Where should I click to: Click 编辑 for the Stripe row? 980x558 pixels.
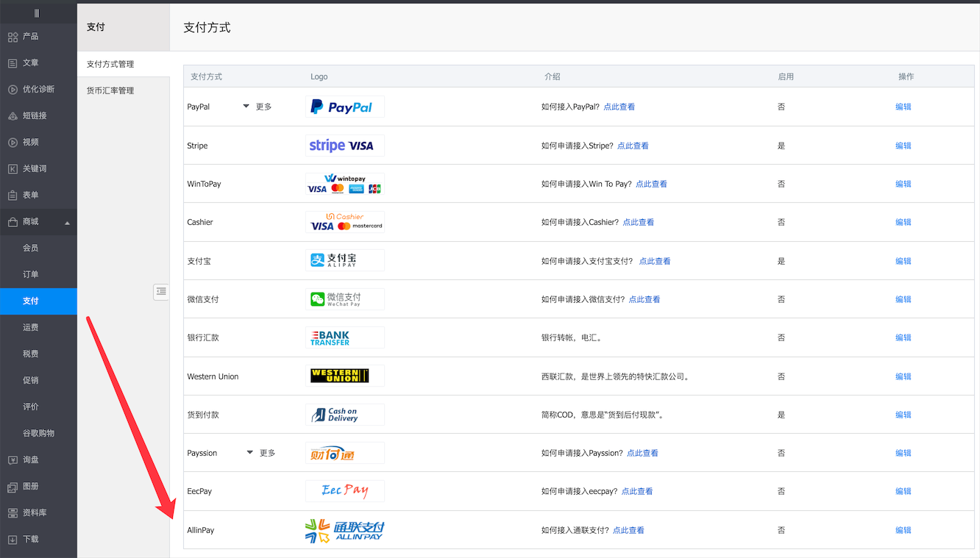[903, 146]
